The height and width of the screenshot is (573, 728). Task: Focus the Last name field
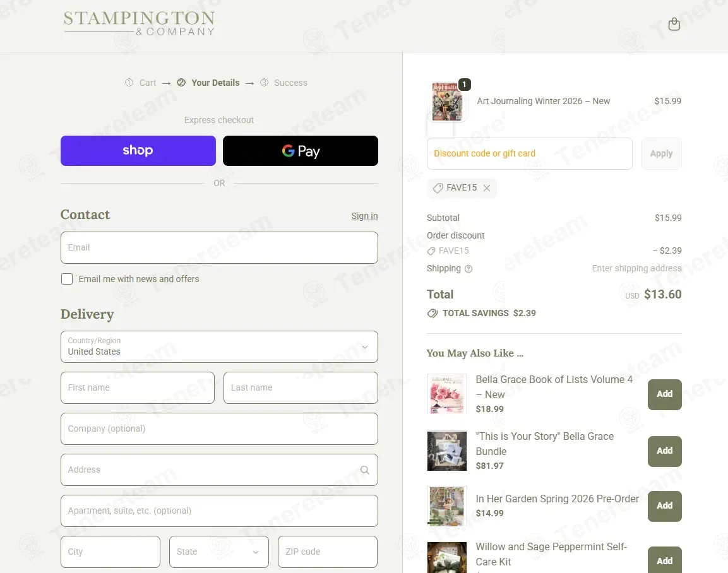click(301, 388)
